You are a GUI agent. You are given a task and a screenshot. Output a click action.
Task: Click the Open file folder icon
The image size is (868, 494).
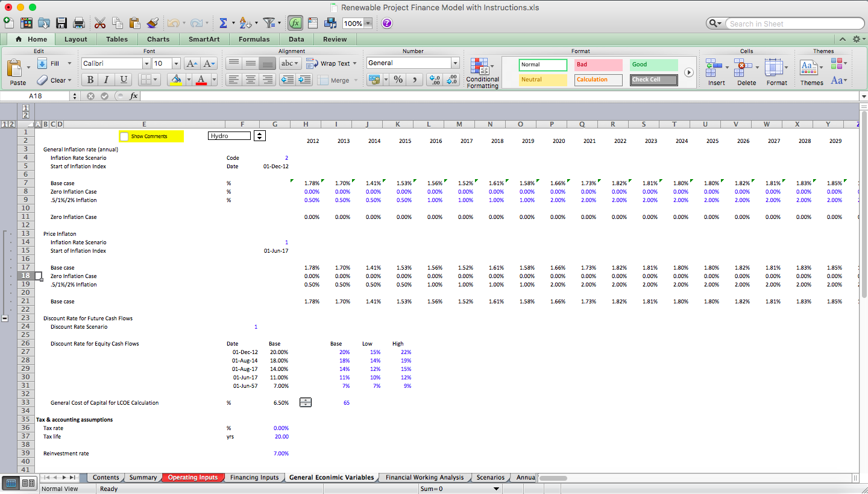pos(44,23)
